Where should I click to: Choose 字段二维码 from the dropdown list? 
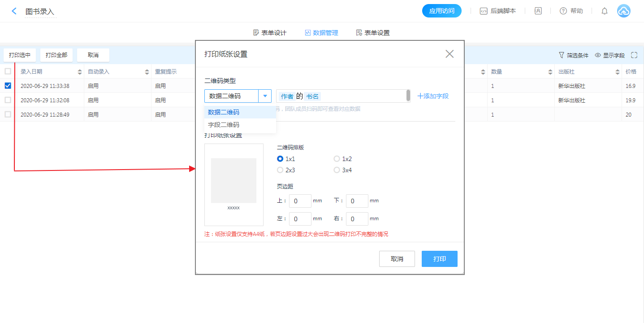click(x=240, y=125)
